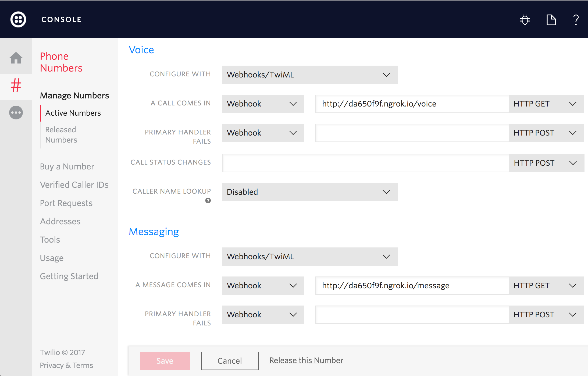The height and width of the screenshot is (376, 588).
Task: Click the Release this Number link
Action: coord(306,360)
